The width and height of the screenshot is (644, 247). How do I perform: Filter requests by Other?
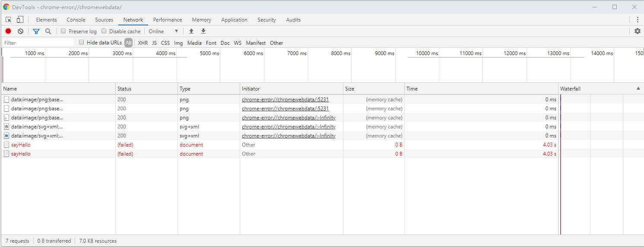(x=276, y=43)
